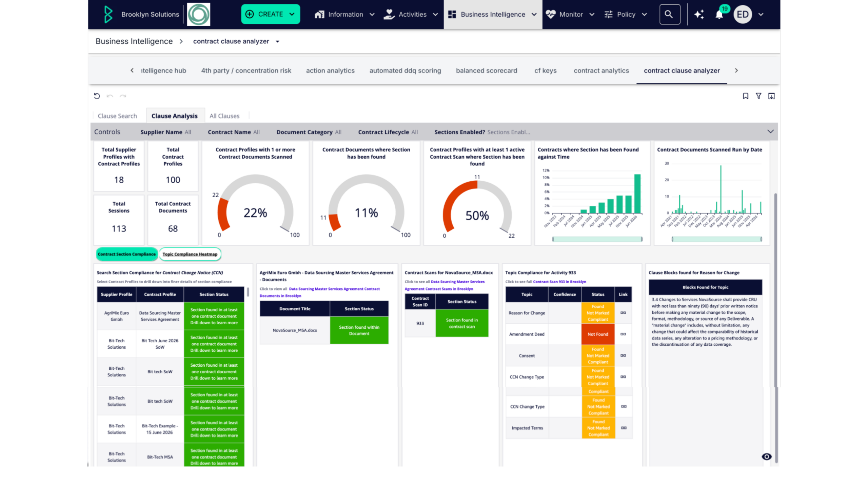Open the Document Category filter control
This screenshot has height=488, width=868.
309,132
